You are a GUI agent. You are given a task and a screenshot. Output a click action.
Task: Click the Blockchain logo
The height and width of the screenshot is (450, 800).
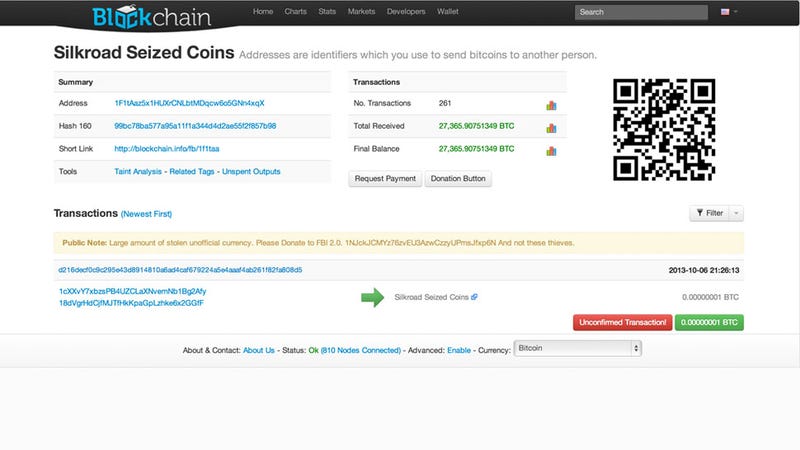(152, 17)
